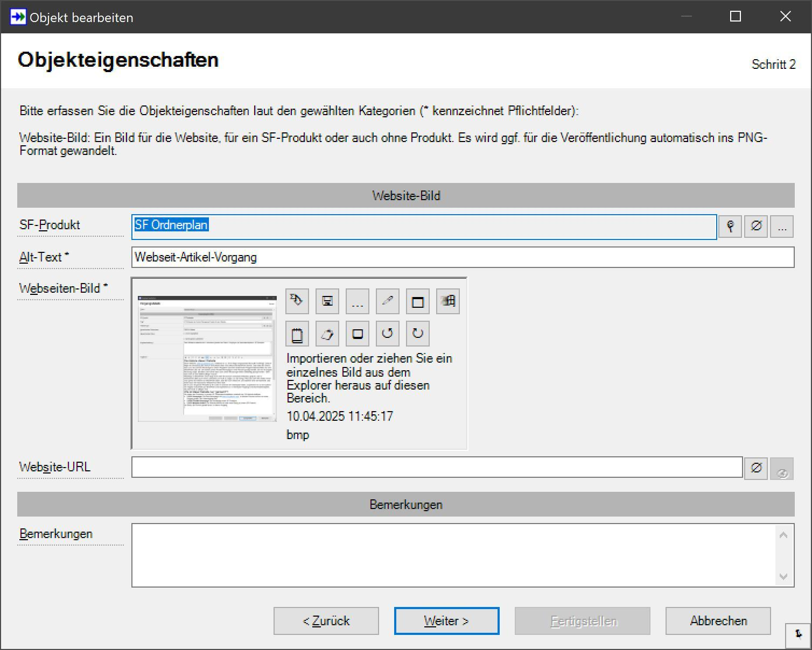Click the grayed-out open-URL icon beside Website-URL
812x650 pixels.
tap(782, 468)
